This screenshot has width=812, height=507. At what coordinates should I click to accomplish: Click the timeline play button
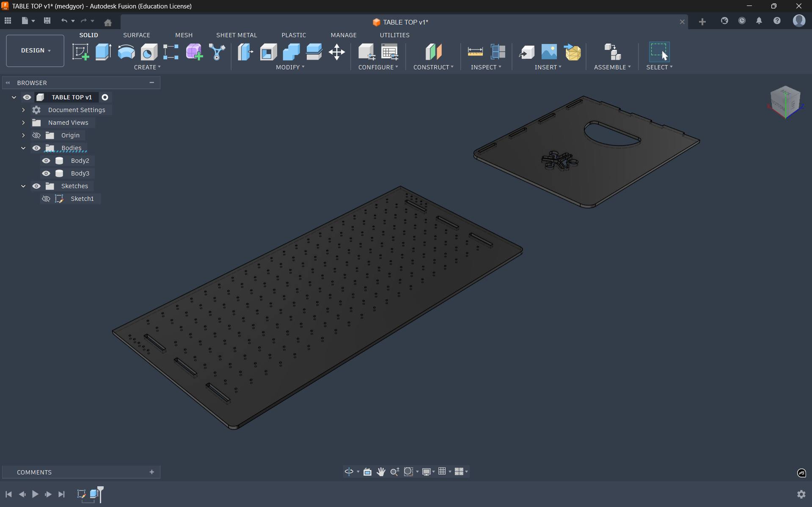click(x=35, y=494)
